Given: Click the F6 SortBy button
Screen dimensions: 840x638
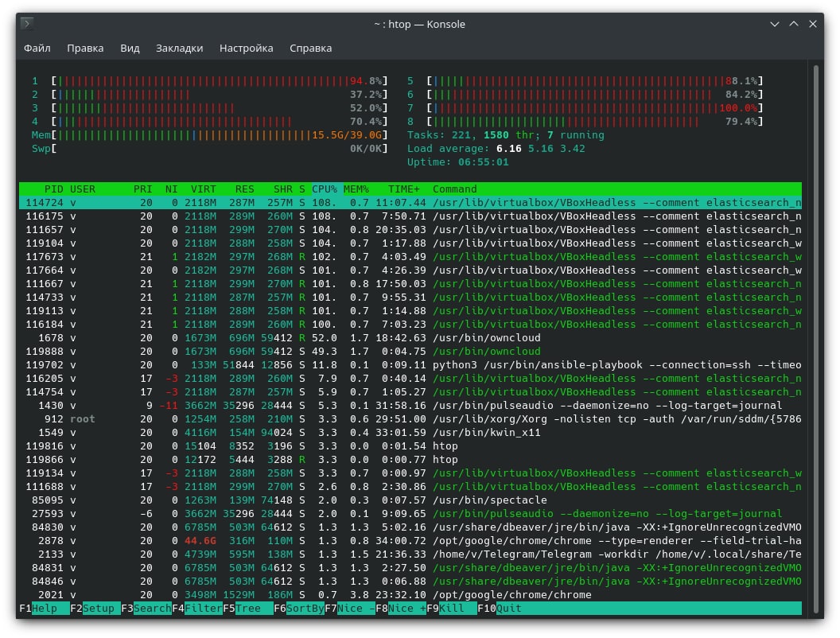Looking at the screenshot, I should (x=299, y=609).
